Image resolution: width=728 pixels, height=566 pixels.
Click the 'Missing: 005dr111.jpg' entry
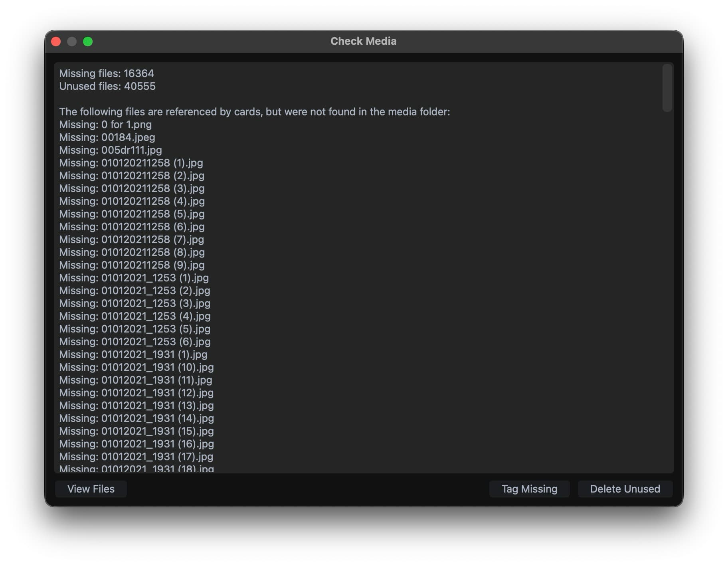pos(111,150)
